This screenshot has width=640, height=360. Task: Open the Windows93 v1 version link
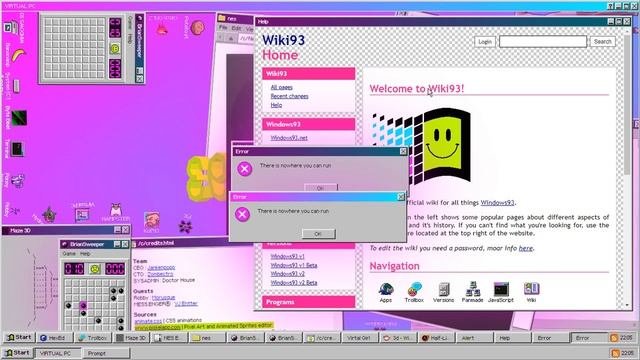tap(287, 256)
